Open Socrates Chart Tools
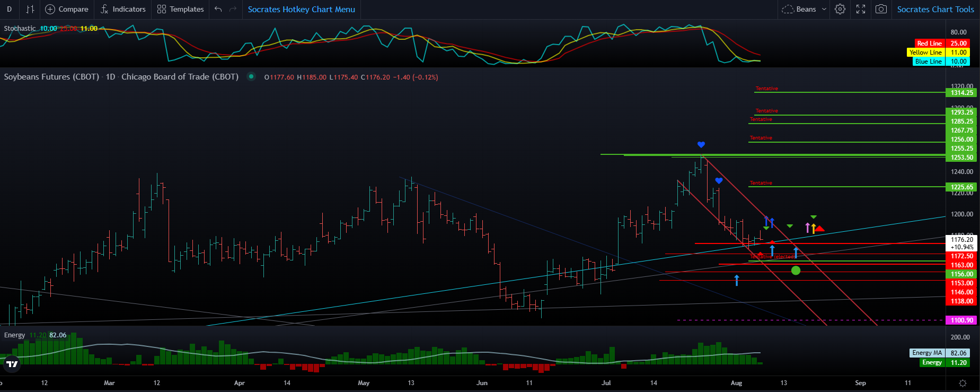Image resolution: width=980 pixels, height=392 pixels. click(935, 9)
